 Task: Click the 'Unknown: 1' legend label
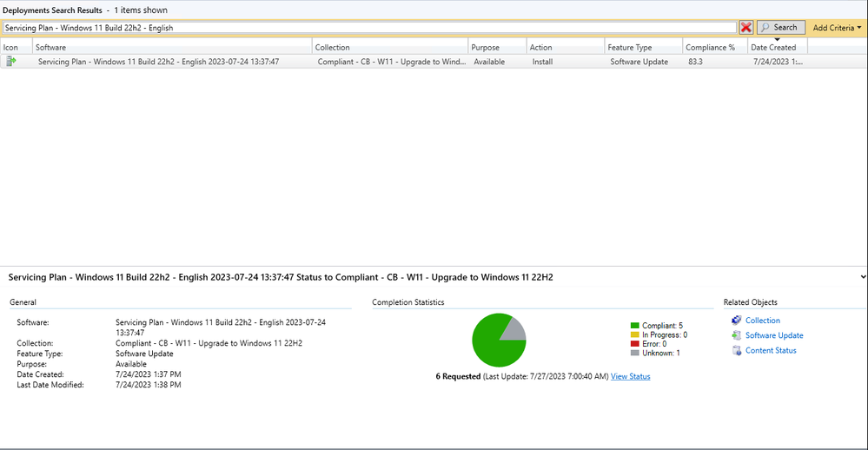661,353
